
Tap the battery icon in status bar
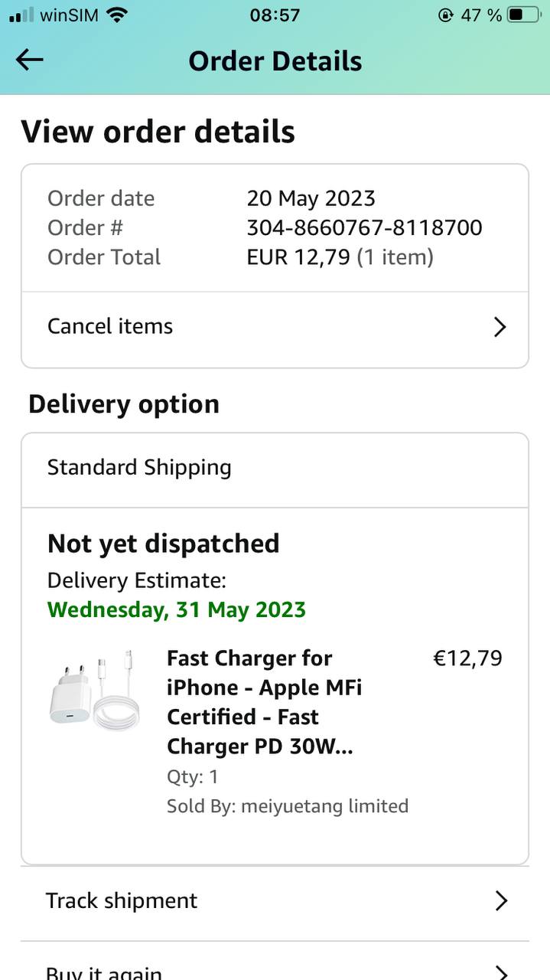[x=525, y=15]
